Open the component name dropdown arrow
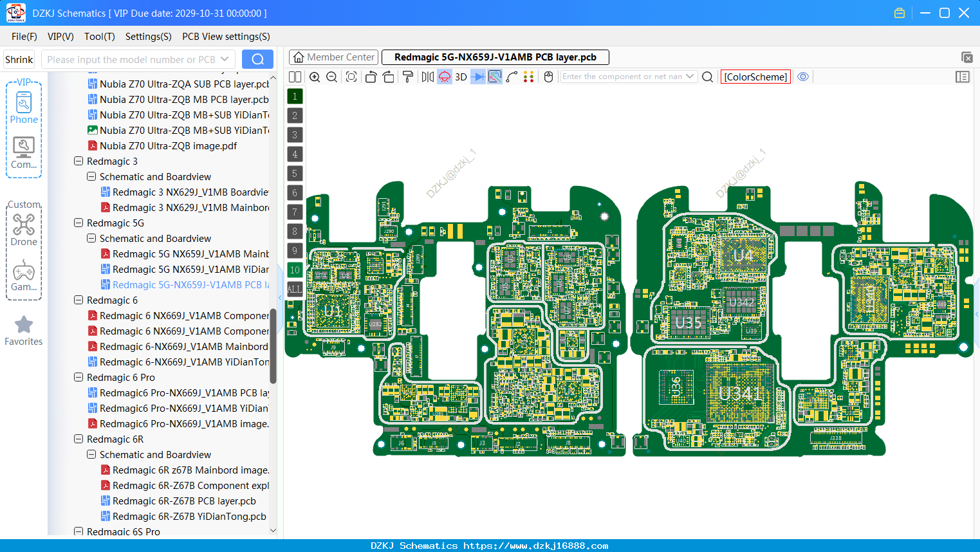The width and height of the screenshot is (980, 552). 690,77
